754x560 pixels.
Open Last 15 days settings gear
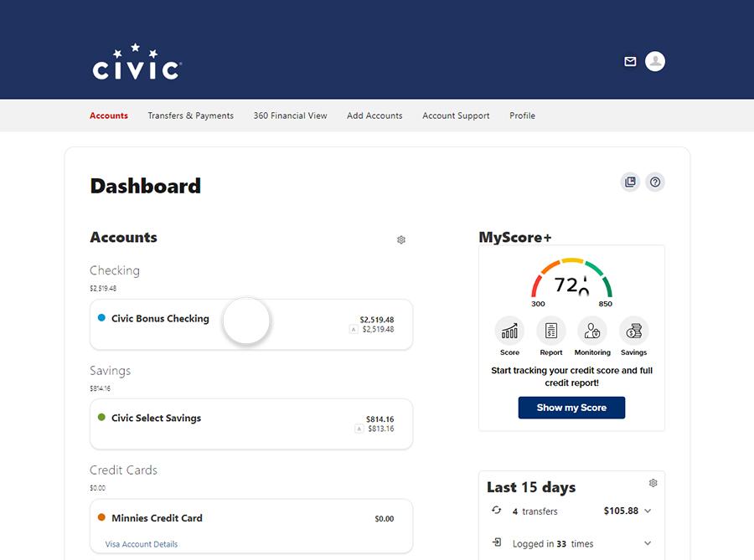(x=653, y=483)
